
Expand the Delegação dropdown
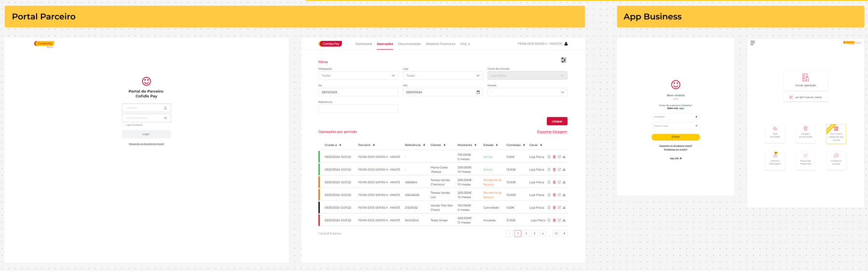point(358,76)
